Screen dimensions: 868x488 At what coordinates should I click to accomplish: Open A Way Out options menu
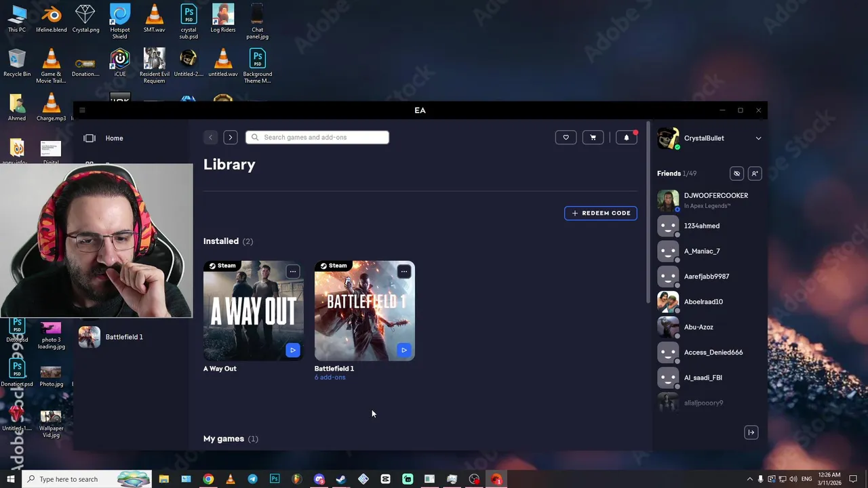point(293,272)
